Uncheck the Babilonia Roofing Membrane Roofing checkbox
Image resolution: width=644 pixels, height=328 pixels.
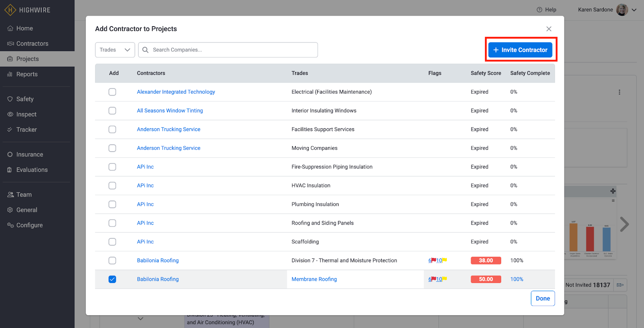(x=112, y=279)
